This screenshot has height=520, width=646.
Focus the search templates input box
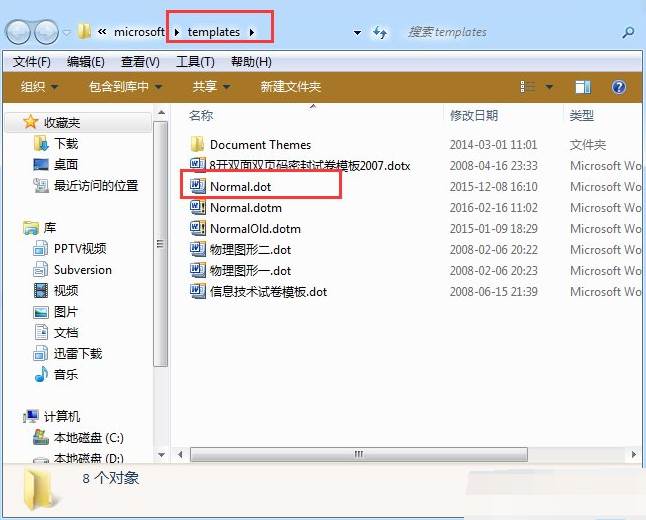511,32
